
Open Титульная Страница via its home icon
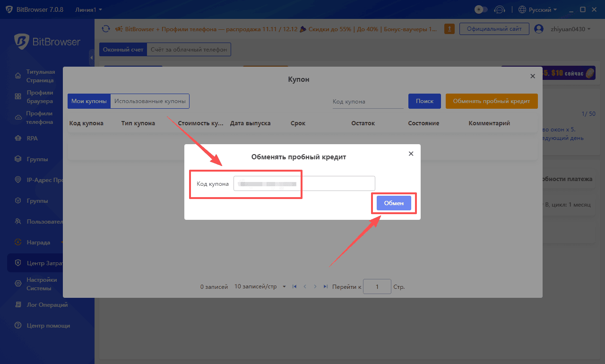[19, 76]
